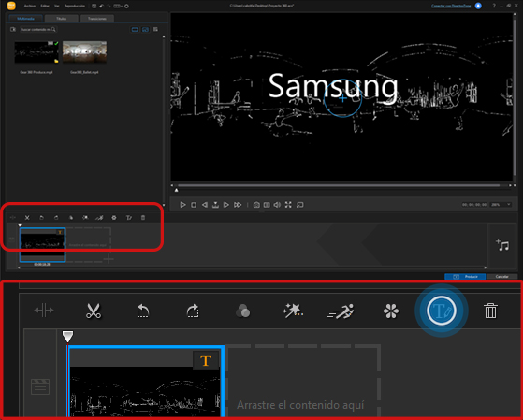
Task: Click the trim arrows icon in enlarged toolbar
Action: [x=44, y=311]
